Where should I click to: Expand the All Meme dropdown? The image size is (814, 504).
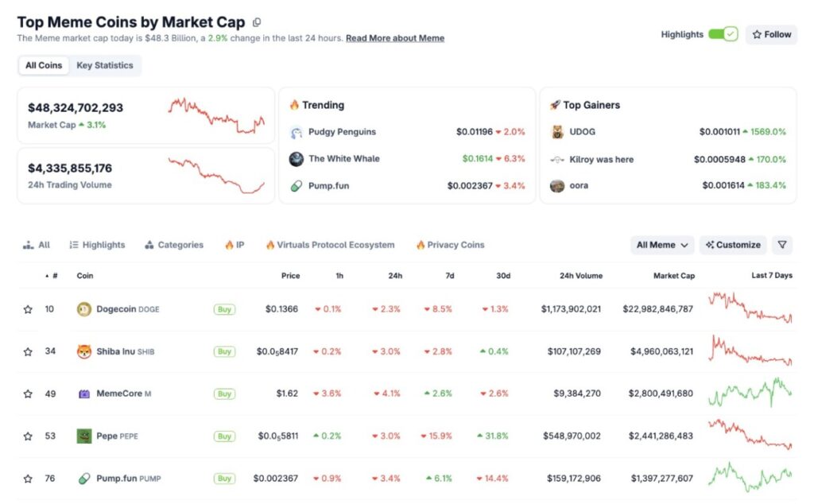click(661, 245)
